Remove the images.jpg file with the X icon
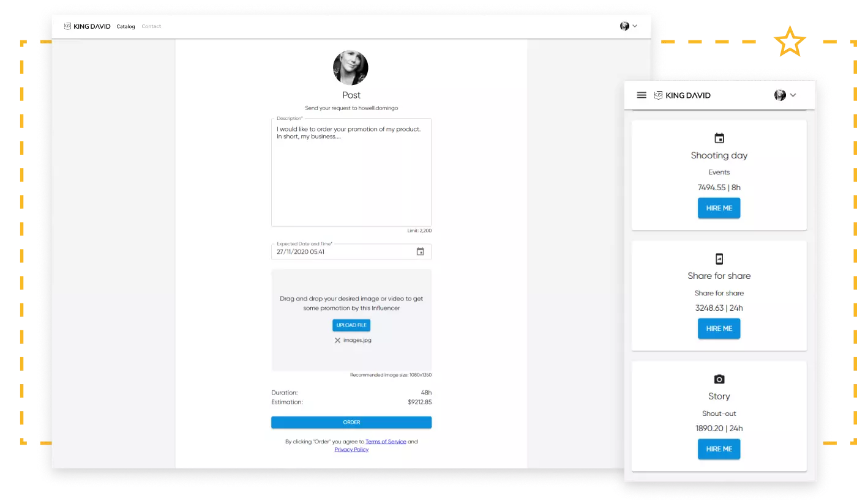 click(337, 340)
